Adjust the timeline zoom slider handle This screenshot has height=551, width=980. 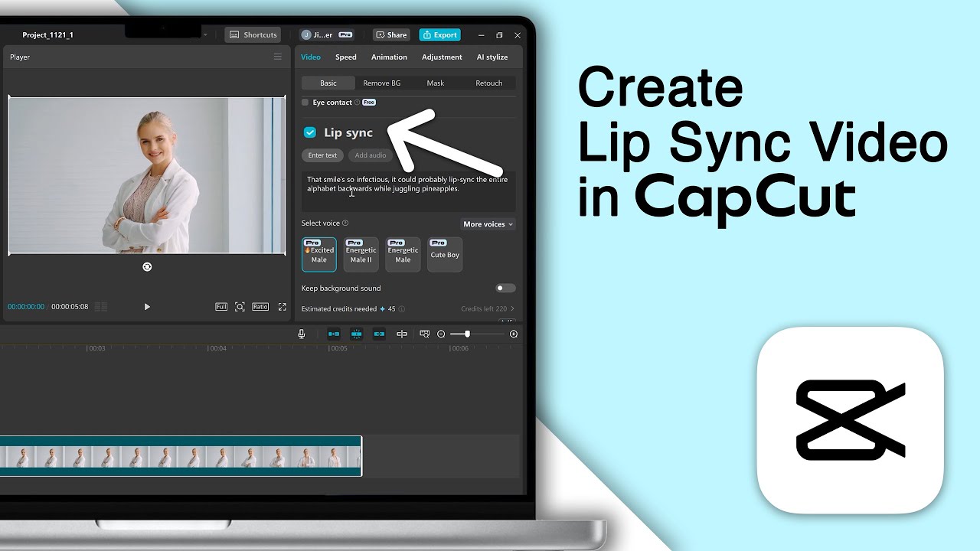coord(467,334)
